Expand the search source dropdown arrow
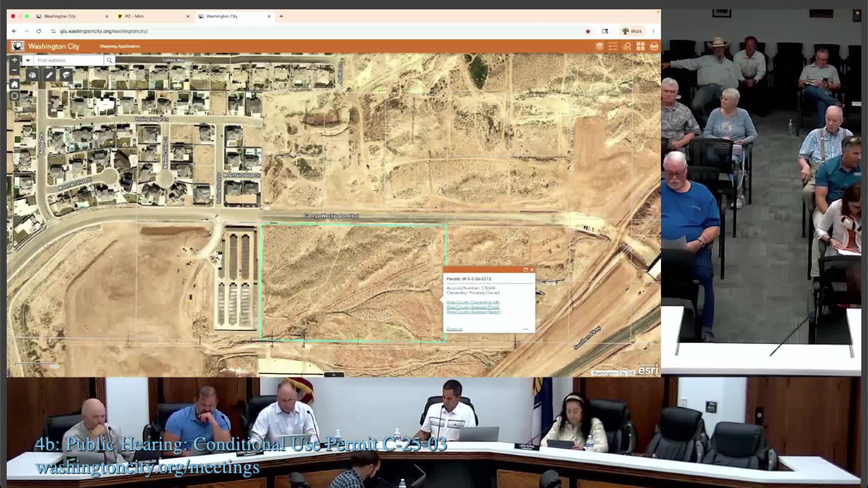 (x=28, y=60)
